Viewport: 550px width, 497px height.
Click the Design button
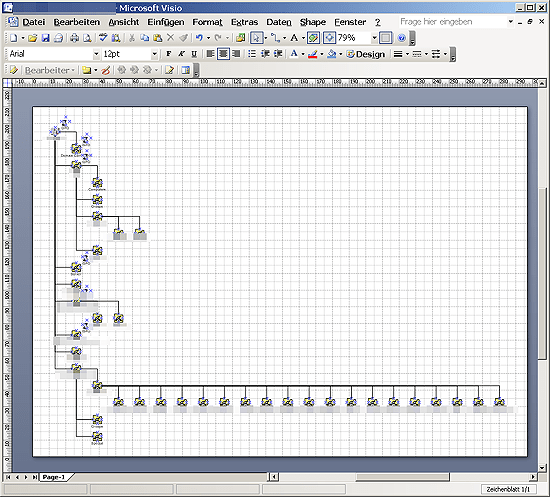pos(365,54)
